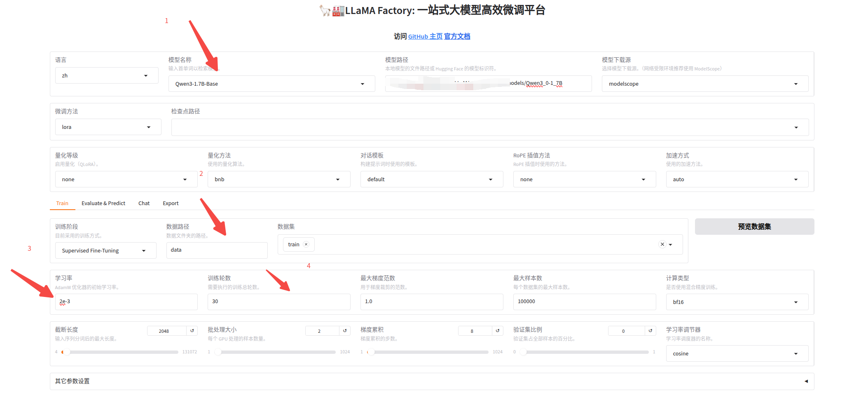Switch to the Chat tab

tap(144, 203)
